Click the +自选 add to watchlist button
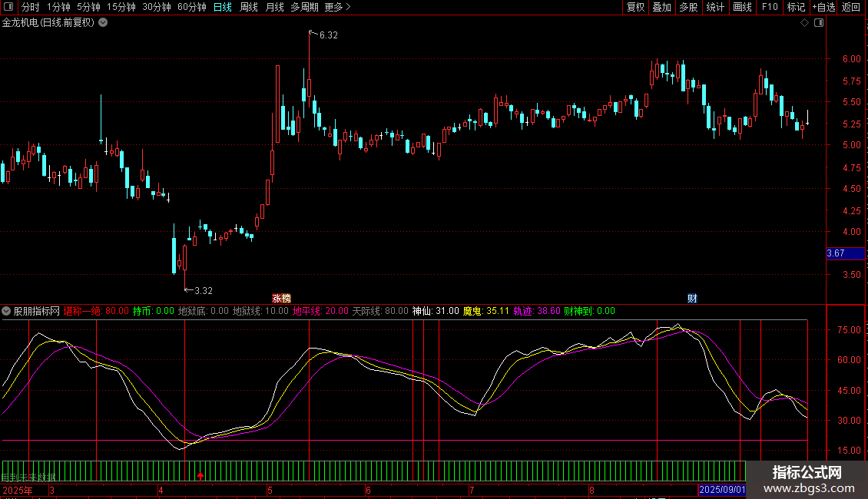This screenshot has width=868, height=499. tap(823, 7)
